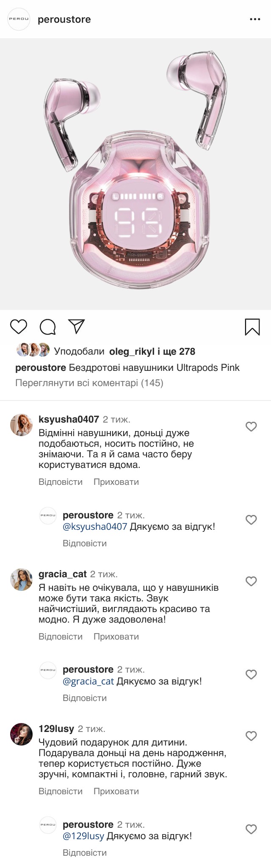Like peroustore's reply to ksyusha0407
The image size is (271, 868).
click(x=251, y=520)
